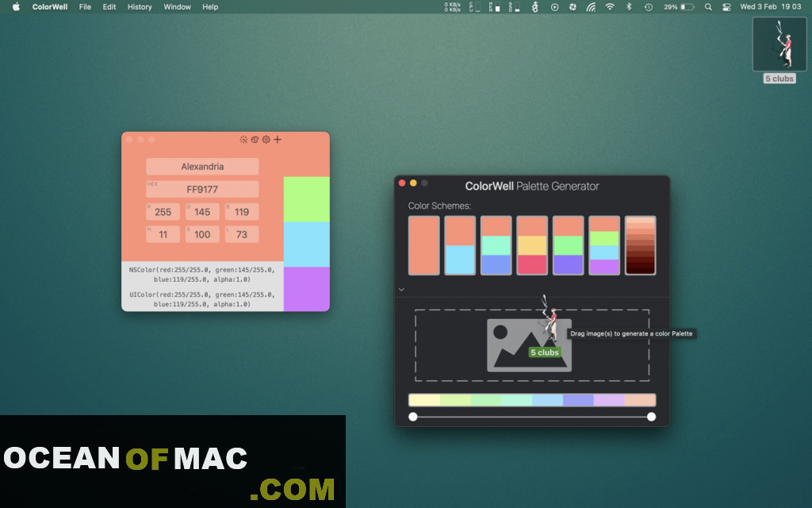Image resolution: width=812 pixels, height=508 pixels.
Task: Open the palette icon in ColorWell toolbar
Action: point(255,140)
